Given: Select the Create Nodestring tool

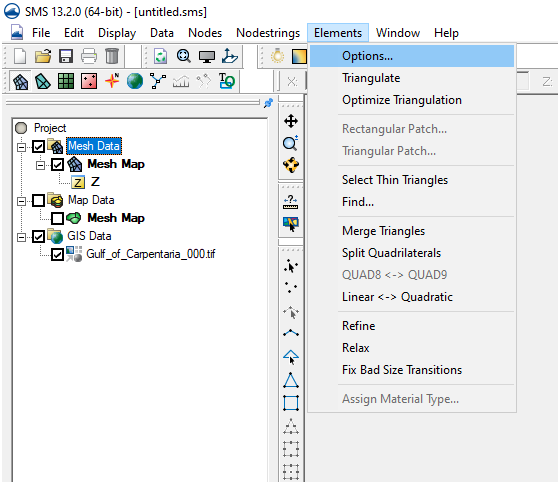Looking at the screenshot, I should 291,333.
